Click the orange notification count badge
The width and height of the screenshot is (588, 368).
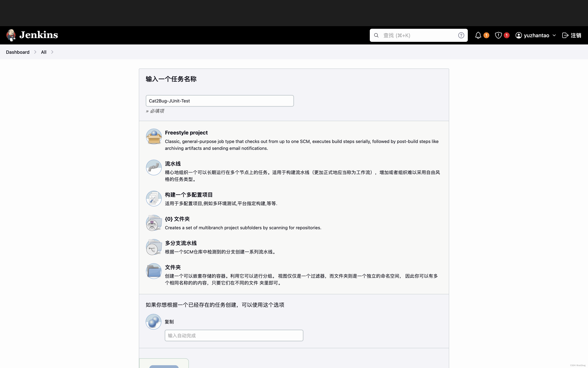click(486, 35)
